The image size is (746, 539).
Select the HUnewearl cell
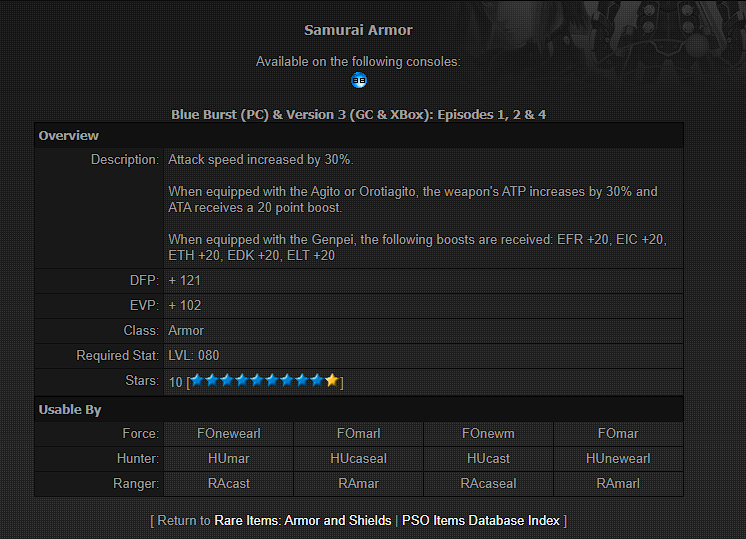coord(618,459)
